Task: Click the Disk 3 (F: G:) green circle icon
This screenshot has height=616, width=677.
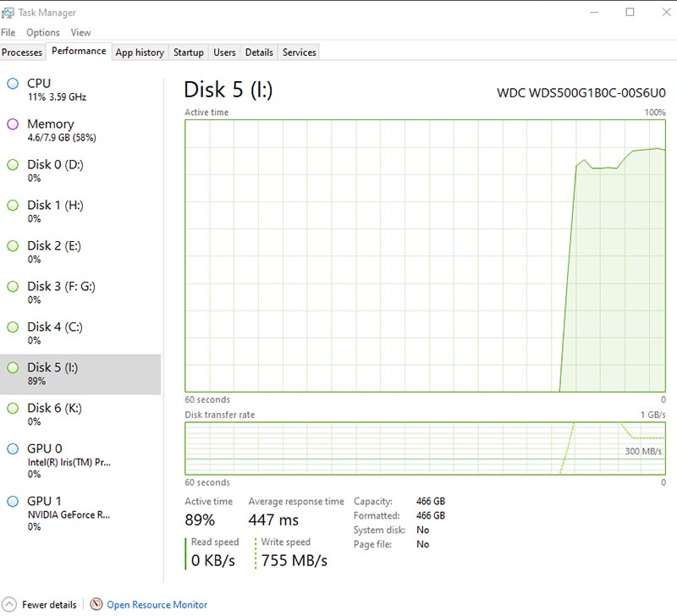Action: tap(13, 286)
